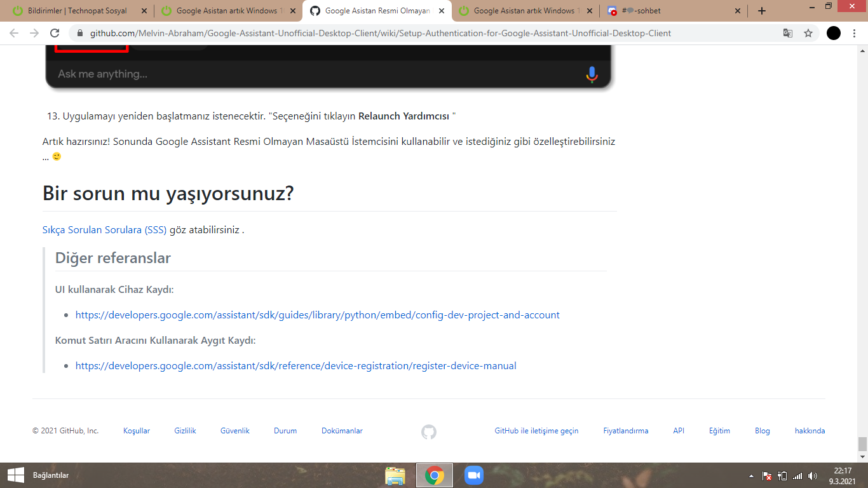The height and width of the screenshot is (488, 868).
Task: Click the bold Relaunch Yardımcısı text
Action: click(404, 116)
